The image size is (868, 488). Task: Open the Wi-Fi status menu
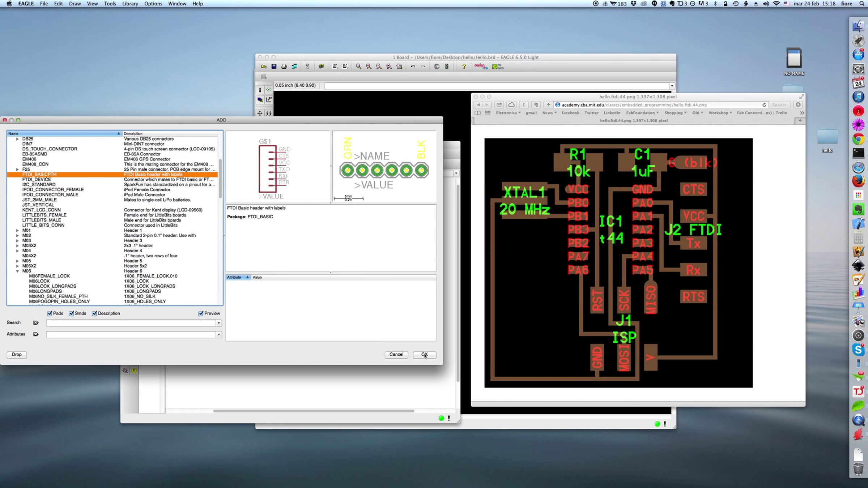776,4
